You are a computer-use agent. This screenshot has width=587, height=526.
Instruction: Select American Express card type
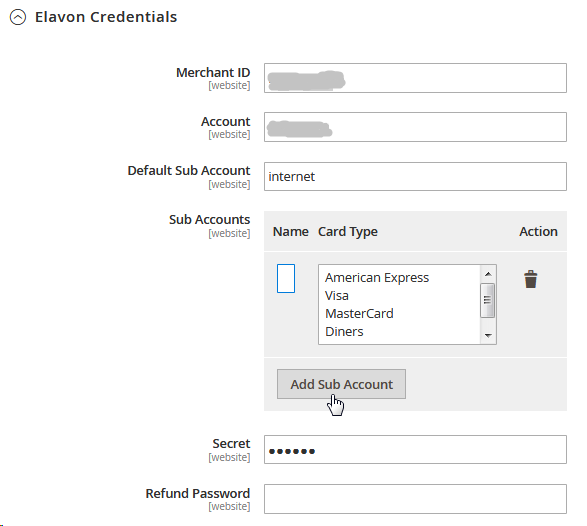377,278
